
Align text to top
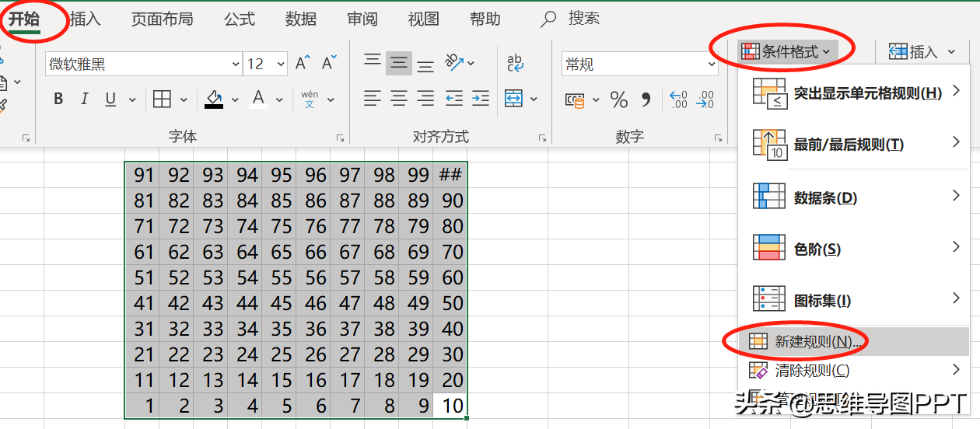(x=373, y=63)
